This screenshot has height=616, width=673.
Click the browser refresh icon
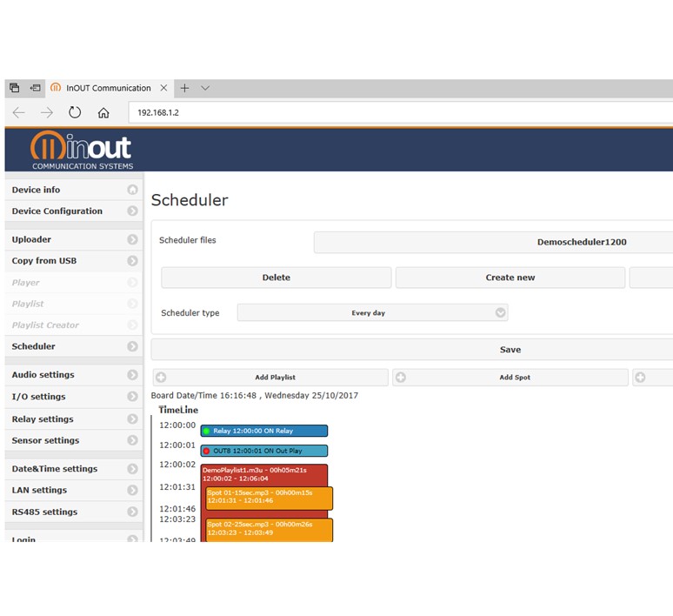pos(75,112)
